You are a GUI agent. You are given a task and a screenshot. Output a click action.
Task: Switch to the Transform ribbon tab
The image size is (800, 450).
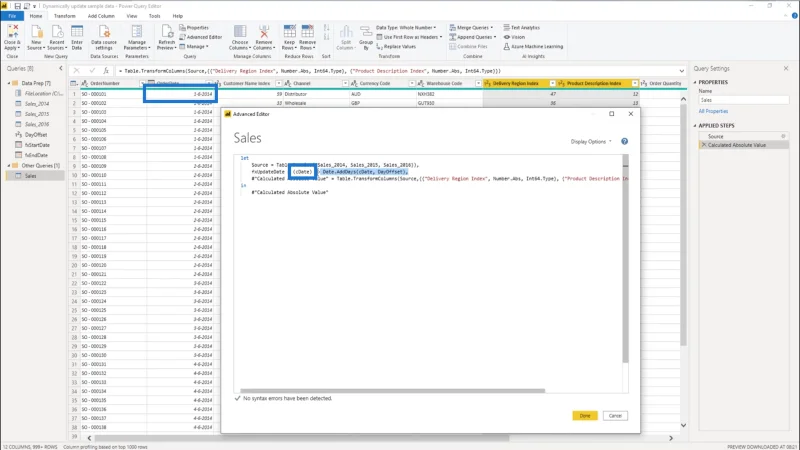pyautogui.click(x=64, y=16)
